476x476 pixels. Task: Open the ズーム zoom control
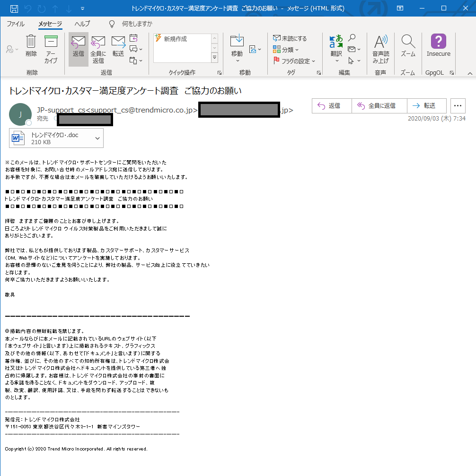point(407,46)
